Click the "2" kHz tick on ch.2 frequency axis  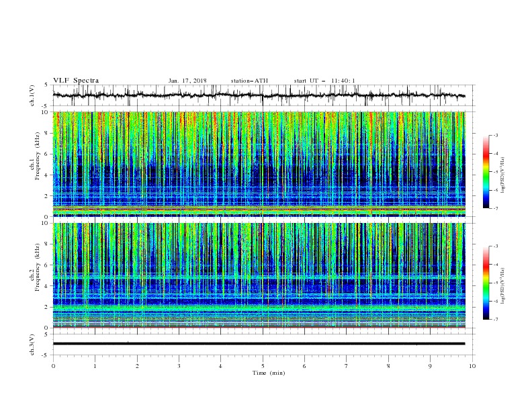(x=46, y=307)
